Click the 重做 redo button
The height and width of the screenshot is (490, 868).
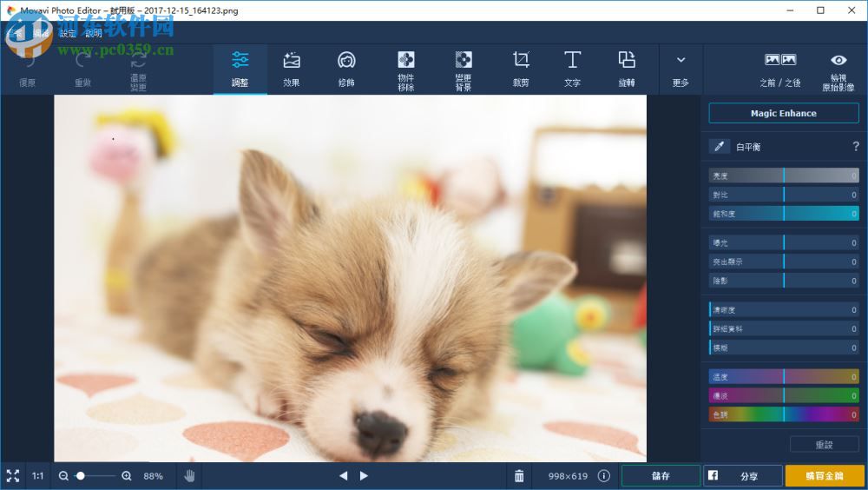point(83,69)
